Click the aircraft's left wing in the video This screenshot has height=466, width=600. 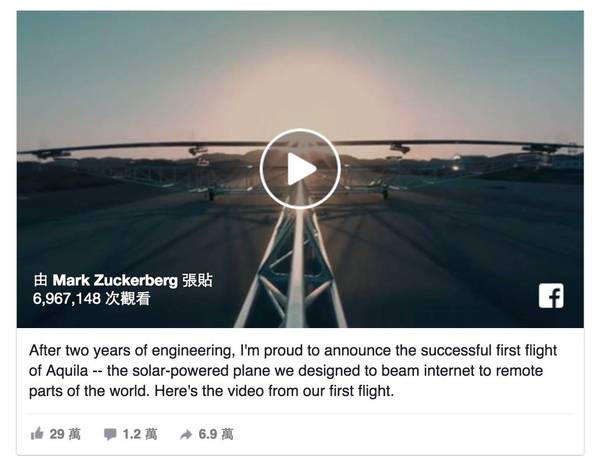pos(120,149)
